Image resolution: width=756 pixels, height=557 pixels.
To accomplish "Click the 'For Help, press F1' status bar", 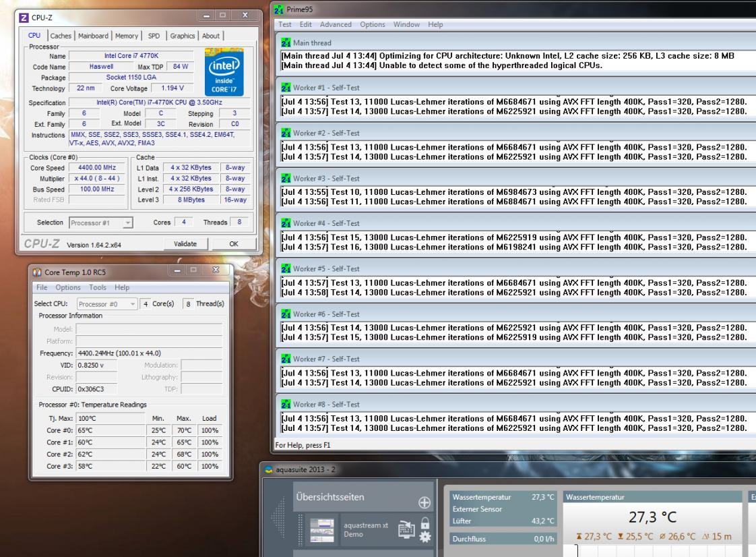I will pyautogui.click(x=303, y=445).
